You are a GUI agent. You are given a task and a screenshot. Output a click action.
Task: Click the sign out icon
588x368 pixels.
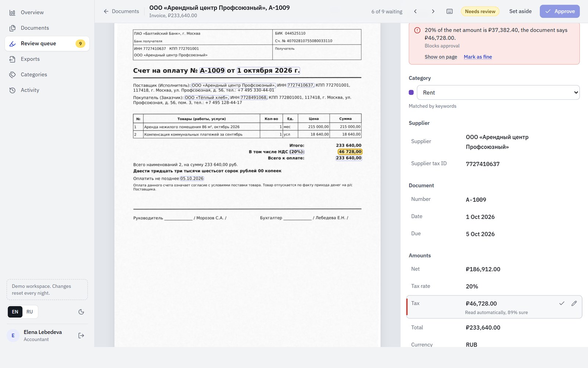[81, 336]
